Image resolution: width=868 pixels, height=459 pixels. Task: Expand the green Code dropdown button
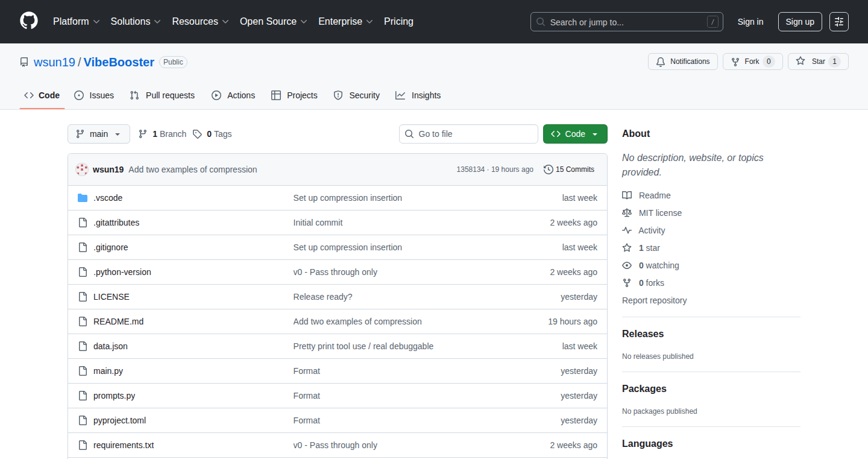pos(575,134)
